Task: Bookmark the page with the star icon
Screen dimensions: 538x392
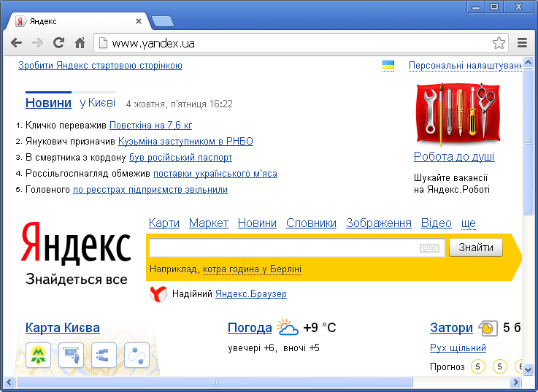Action: pyautogui.click(x=499, y=43)
